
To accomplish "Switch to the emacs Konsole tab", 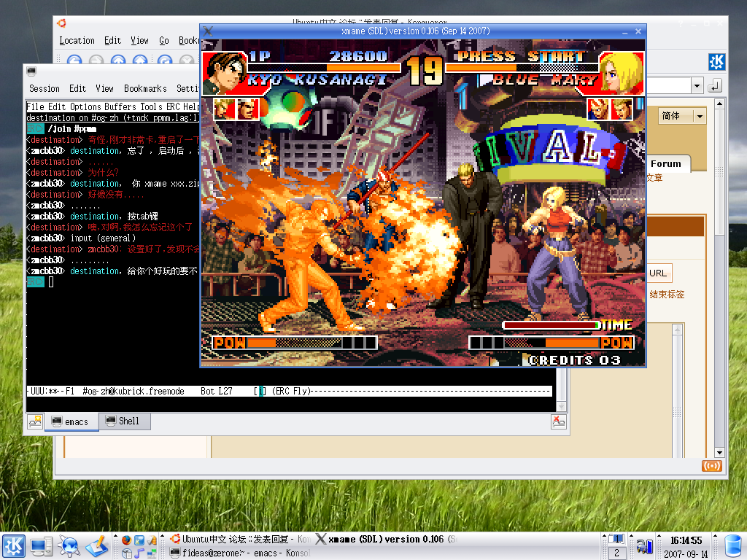I will [71, 422].
